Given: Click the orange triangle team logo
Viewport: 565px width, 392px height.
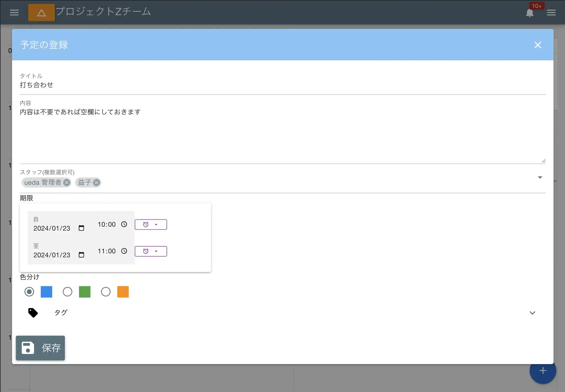Looking at the screenshot, I should pos(41,12).
